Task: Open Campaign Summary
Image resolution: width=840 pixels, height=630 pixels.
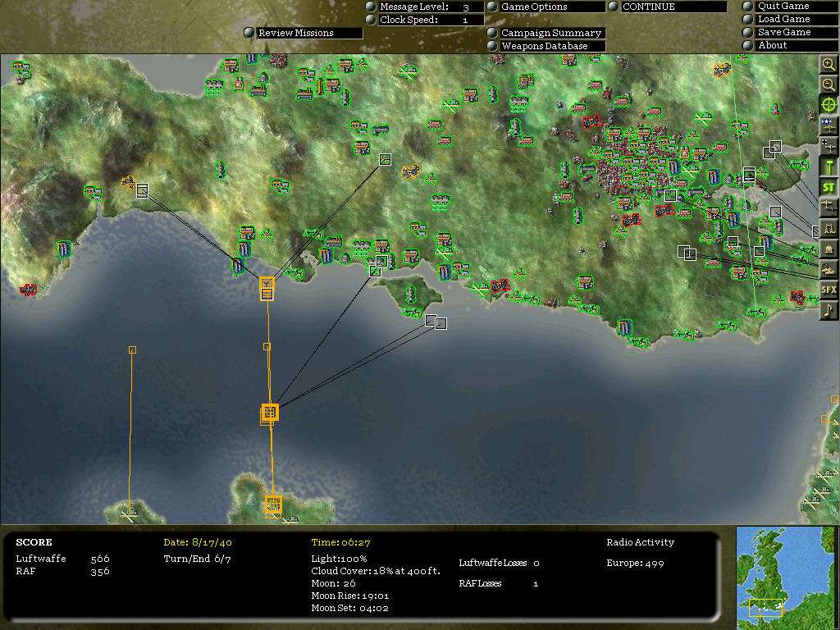Action: tap(552, 33)
